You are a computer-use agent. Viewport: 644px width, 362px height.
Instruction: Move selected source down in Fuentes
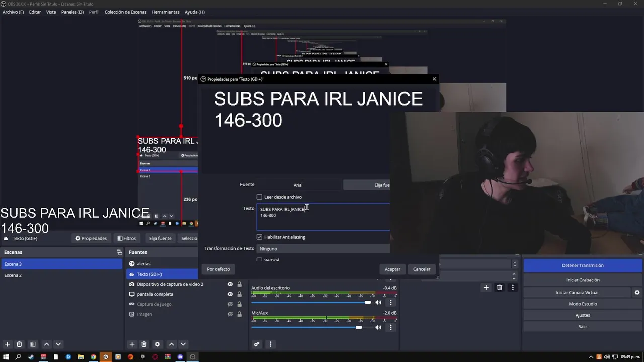pos(183,344)
